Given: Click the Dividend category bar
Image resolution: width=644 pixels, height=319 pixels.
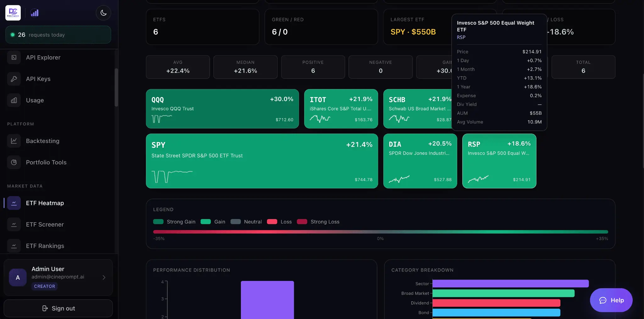Looking at the screenshot, I should point(497,303).
